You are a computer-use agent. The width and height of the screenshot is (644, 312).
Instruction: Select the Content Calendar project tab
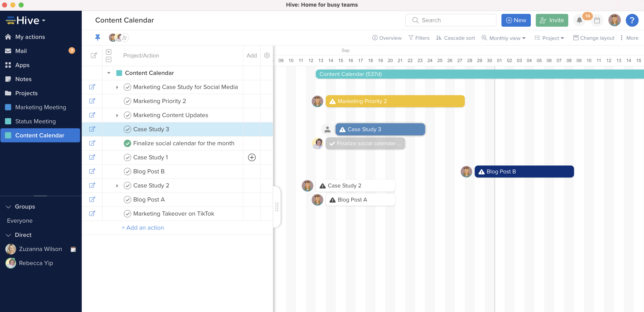[40, 135]
